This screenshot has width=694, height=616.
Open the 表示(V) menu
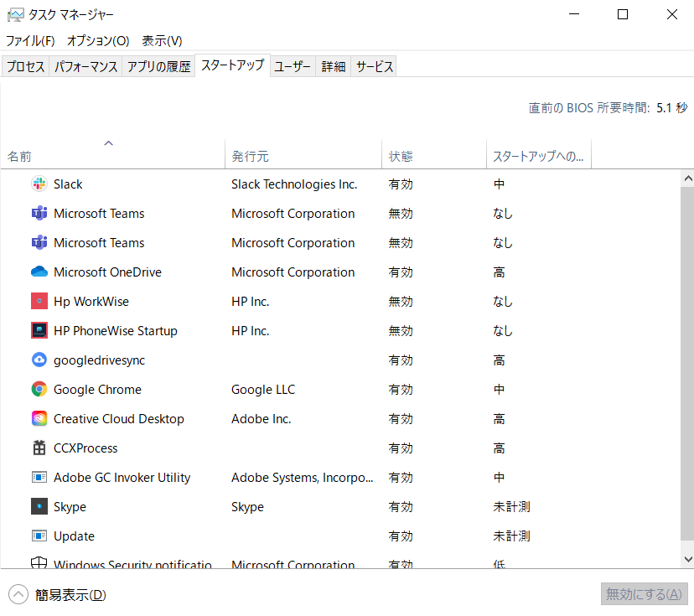[x=162, y=41]
